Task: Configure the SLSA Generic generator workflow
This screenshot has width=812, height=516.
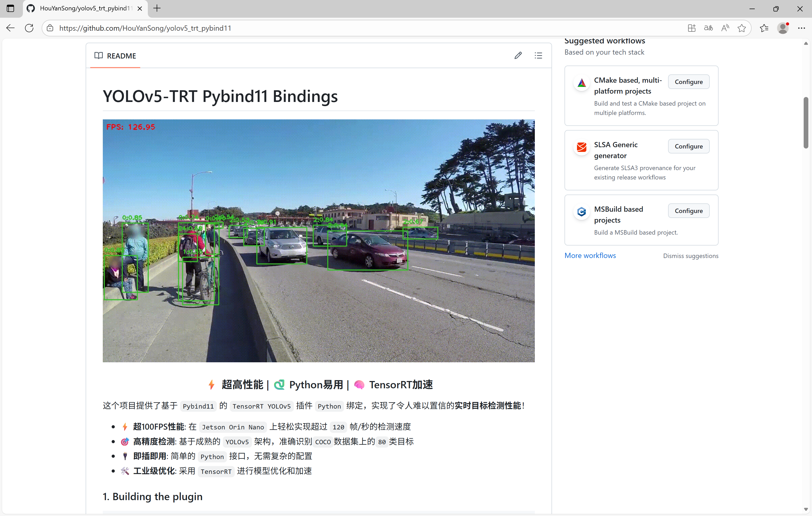Action: [x=688, y=146]
